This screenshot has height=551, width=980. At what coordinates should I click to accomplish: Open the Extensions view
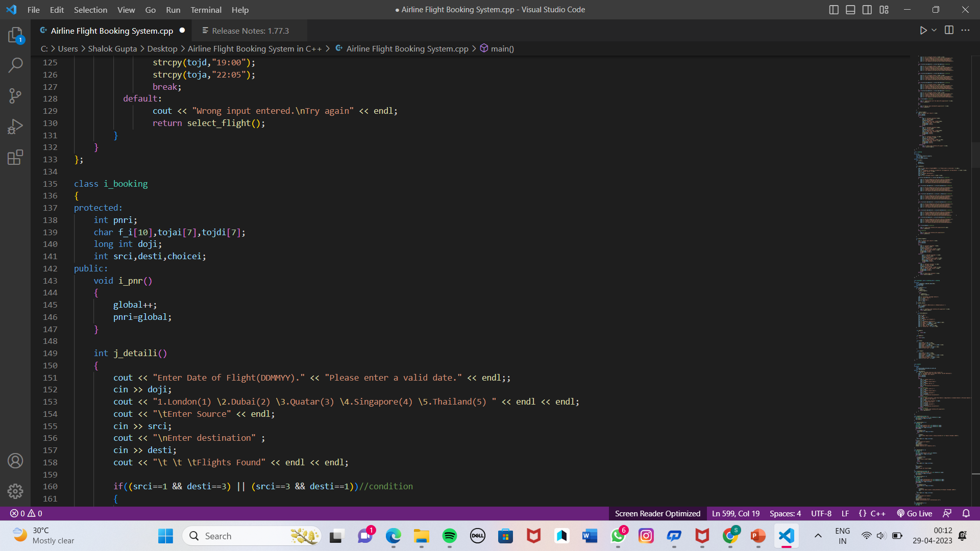[15, 157]
